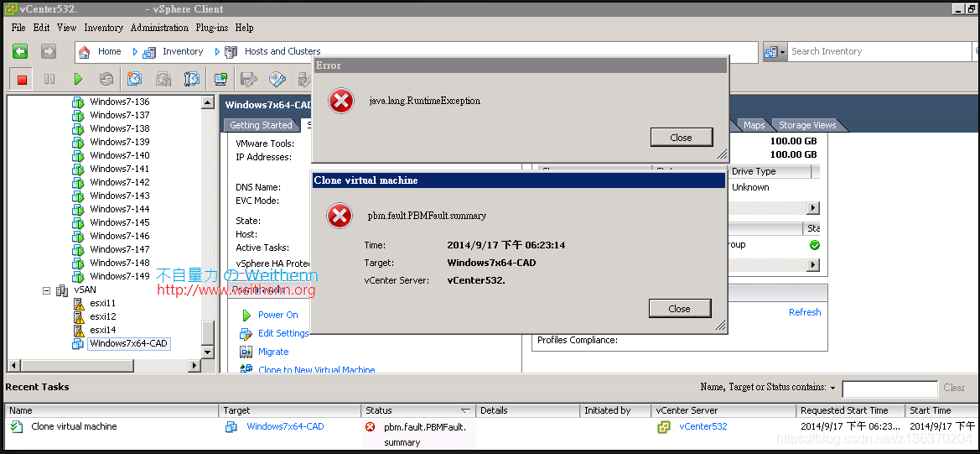Select host esxi14 in the tree
The image size is (980, 454).
[102, 330]
